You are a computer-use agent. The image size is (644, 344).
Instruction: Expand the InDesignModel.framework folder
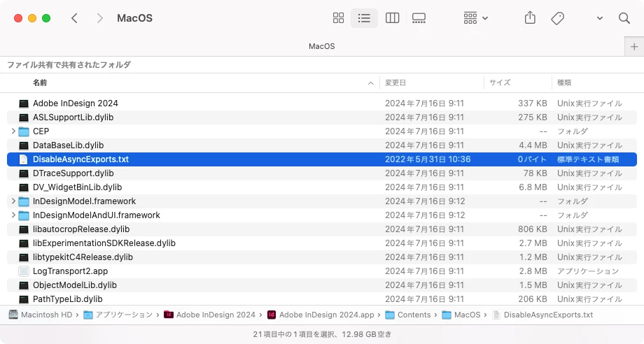(13, 201)
